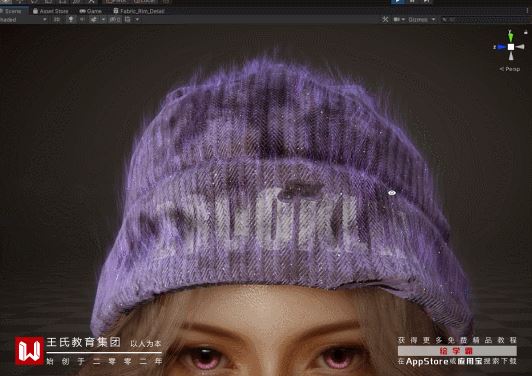The width and height of the screenshot is (532, 376).
Task: Open the scene effects dropdown arrow
Action: [103, 20]
